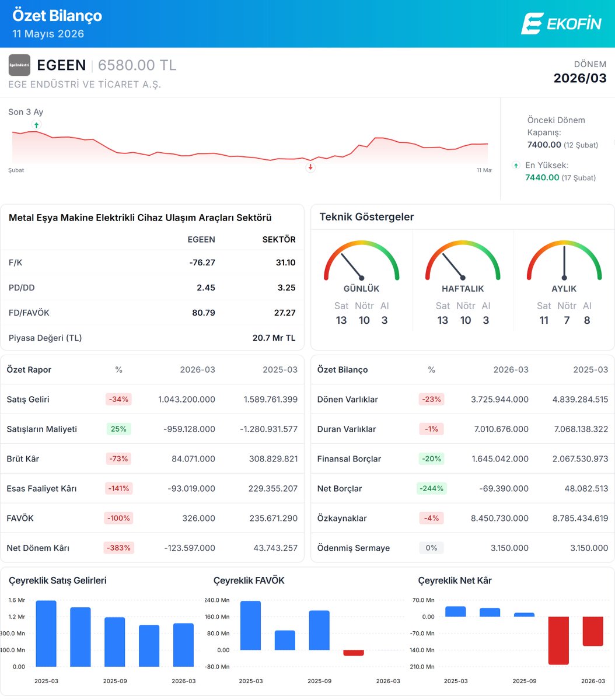Click the -1% badge for Duran Varlıklar

[431, 429]
